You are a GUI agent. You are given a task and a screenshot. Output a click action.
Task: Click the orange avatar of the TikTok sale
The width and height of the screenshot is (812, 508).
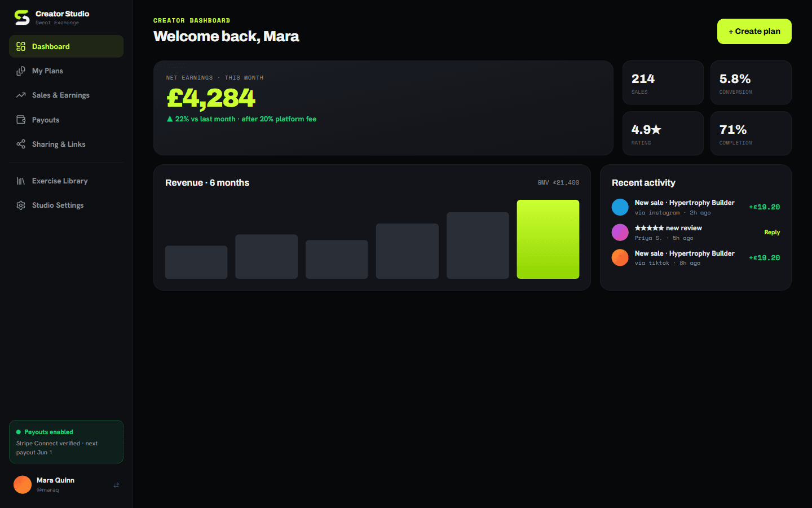620,257
